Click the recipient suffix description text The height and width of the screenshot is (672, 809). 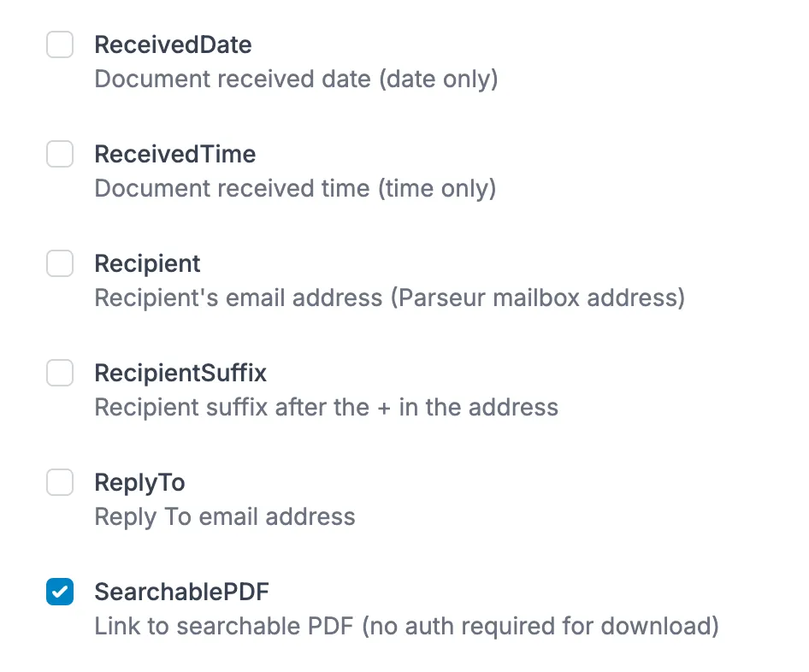point(326,407)
